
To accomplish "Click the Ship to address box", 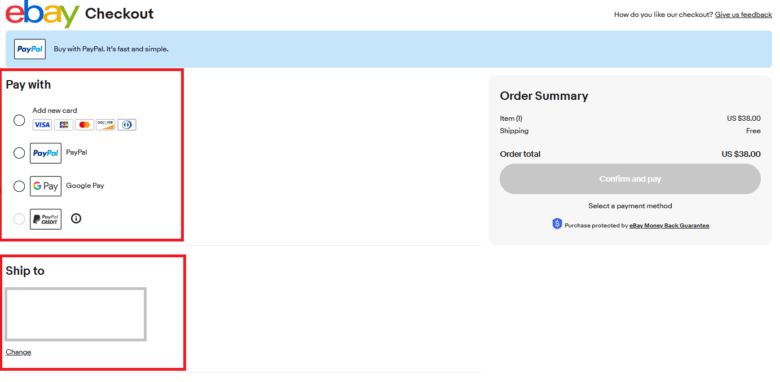I will pyautogui.click(x=76, y=314).
